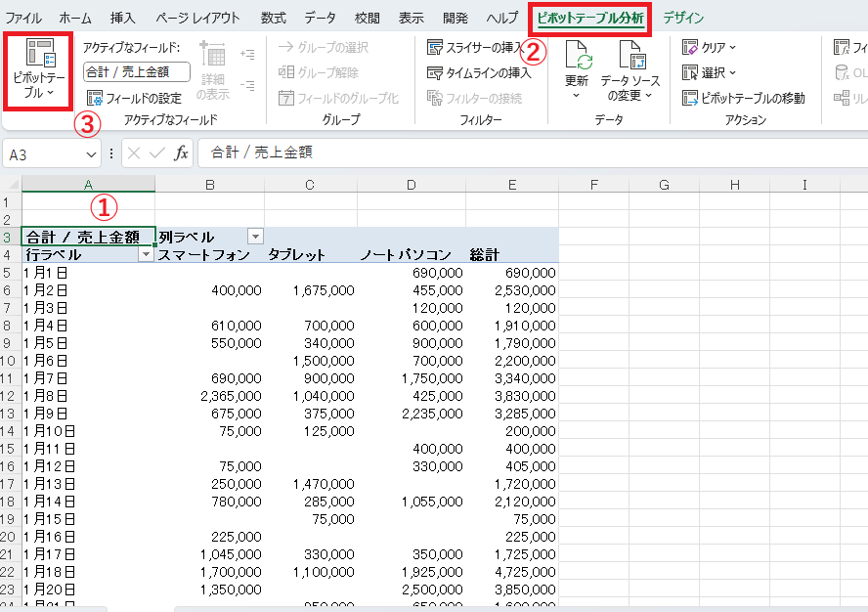Open the ファイル tab
The height and width of the screenshot is (612, 868).
[23, 19]
